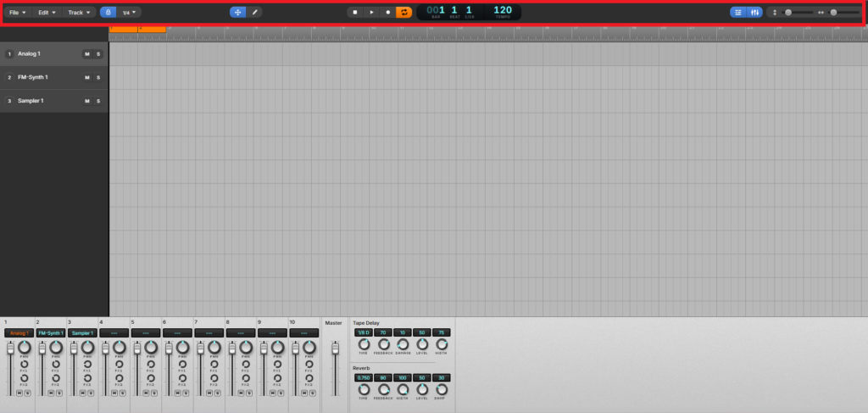Click the snap magnet icon
The width and height of the screenshot is (868, 413).
tap(107, 13)
